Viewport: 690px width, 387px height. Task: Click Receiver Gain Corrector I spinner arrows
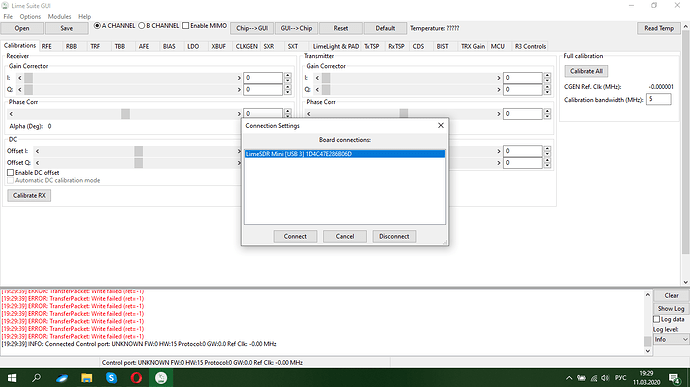tap(287, 78)
